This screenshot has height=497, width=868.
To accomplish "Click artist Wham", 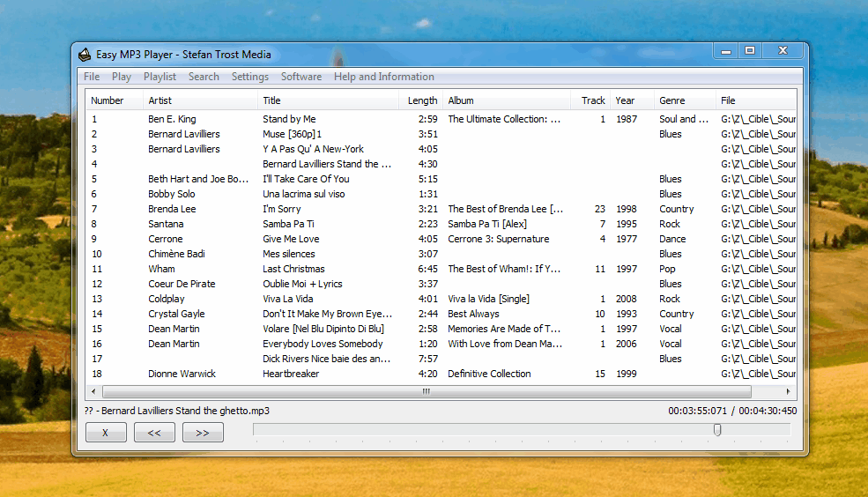I will (x=161, y=269).
